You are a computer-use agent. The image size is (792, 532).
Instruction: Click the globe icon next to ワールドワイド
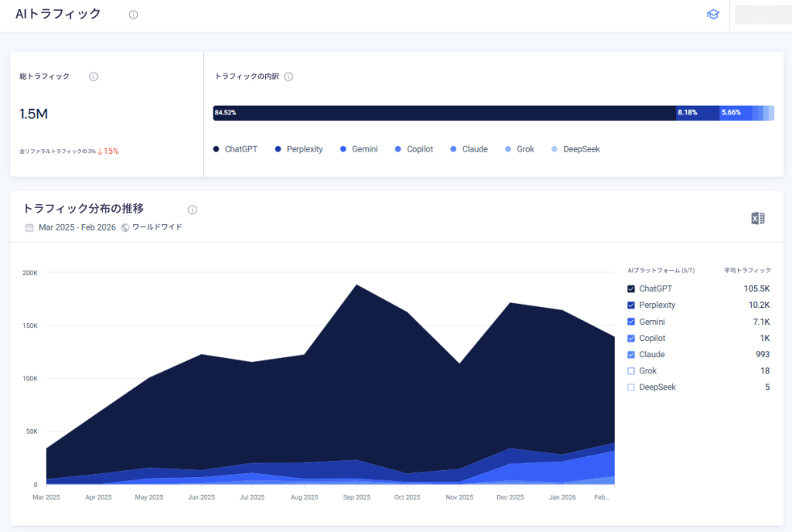(125, 227)
